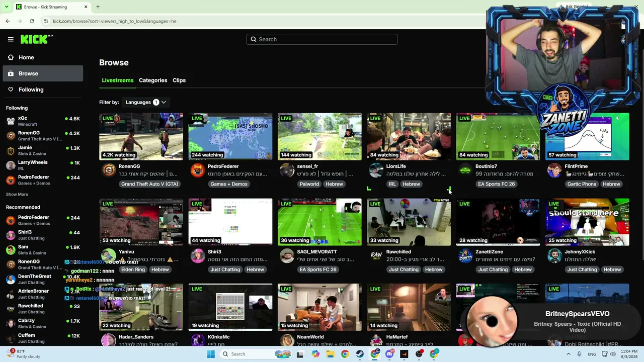The width and height of the screenshot is (644, 362).
Task: Open a new browser tab
Action: tap(98, 7)
